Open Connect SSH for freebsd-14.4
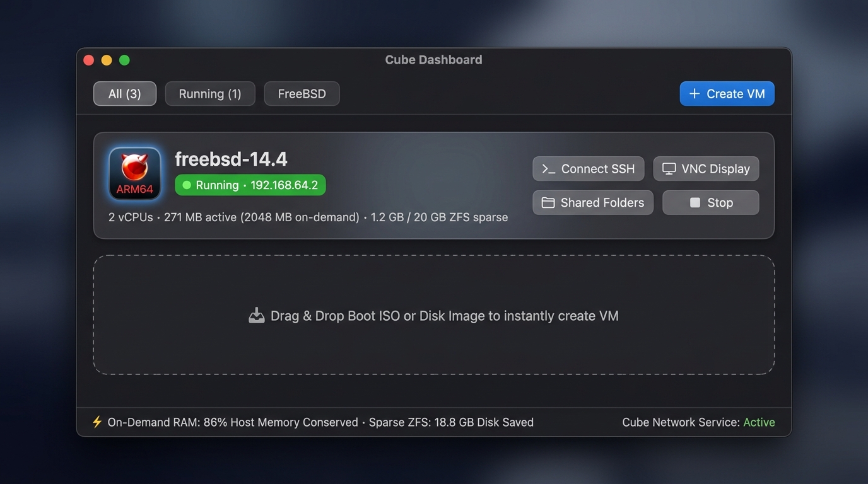This screenshot has width=868, height=484. (x=589, y=169)
